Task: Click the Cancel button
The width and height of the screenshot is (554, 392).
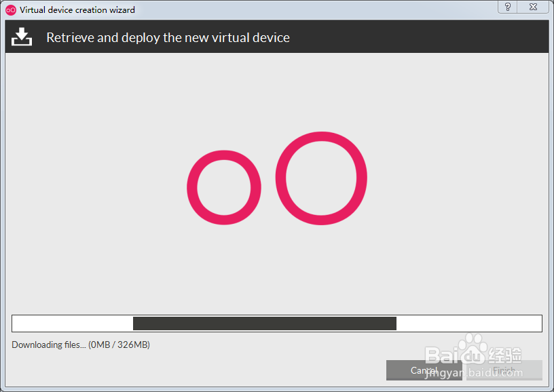Action: click(424, 370)
